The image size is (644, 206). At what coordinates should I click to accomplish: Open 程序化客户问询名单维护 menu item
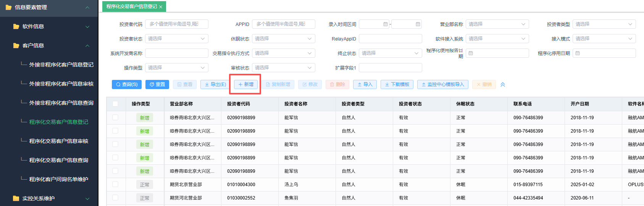58,179
